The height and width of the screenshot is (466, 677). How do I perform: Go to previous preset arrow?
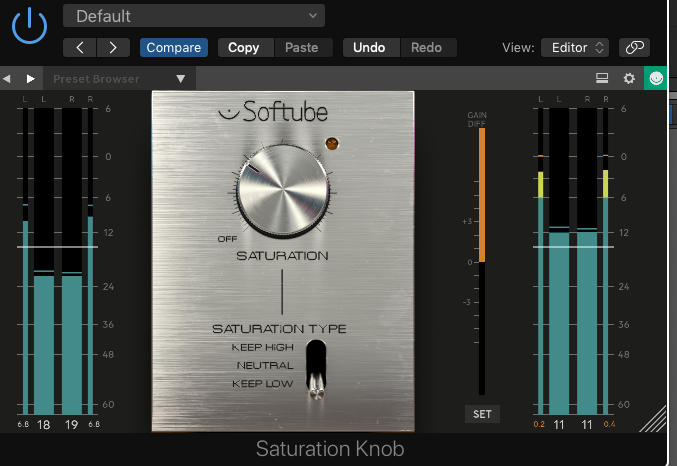[x=79, y=48]
